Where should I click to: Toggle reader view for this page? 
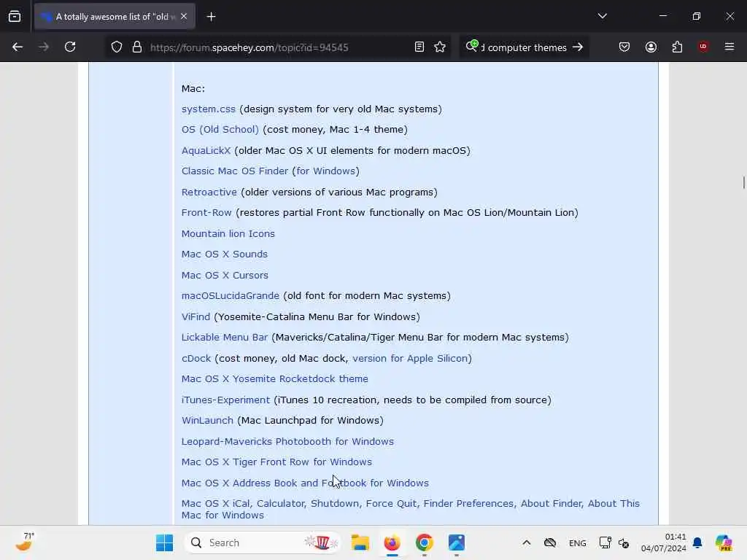pos(419,47)
